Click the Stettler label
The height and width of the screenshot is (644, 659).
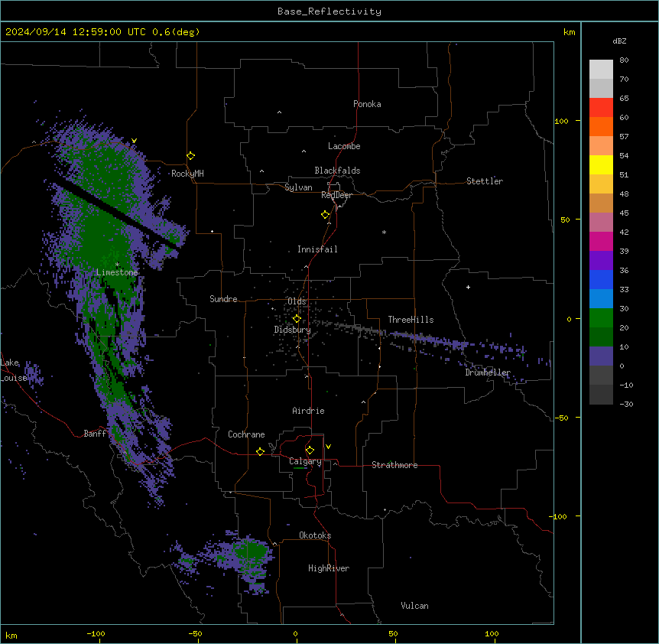[484, 181]
